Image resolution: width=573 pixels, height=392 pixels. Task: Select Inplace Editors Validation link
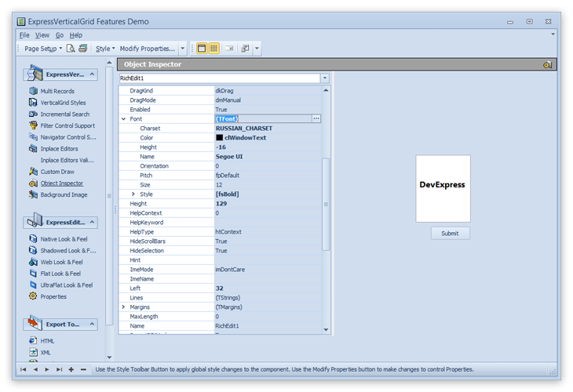[68, 160]
